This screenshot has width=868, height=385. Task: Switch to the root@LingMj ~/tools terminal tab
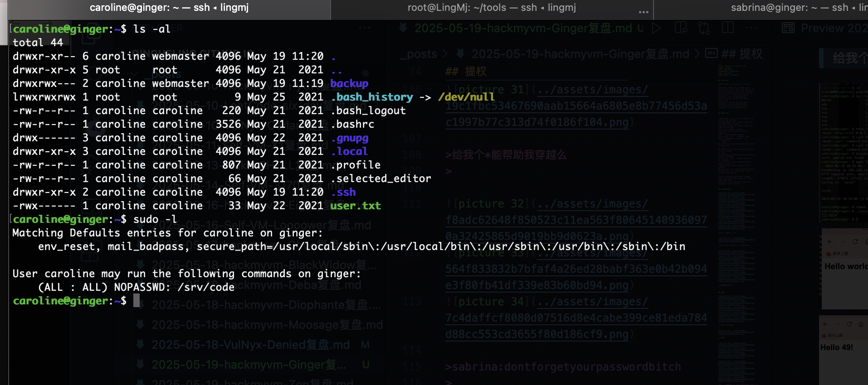[492, 8]
